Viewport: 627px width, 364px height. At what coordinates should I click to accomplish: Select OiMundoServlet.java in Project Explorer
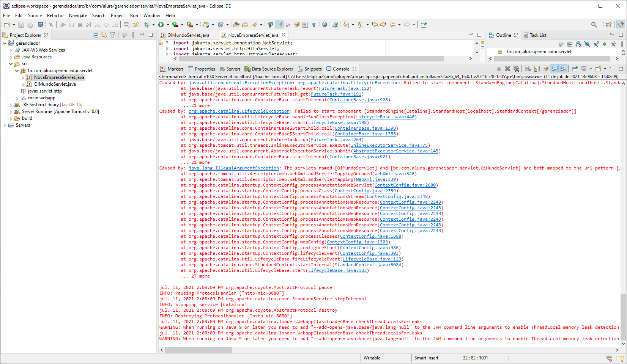tap(55, 84)
